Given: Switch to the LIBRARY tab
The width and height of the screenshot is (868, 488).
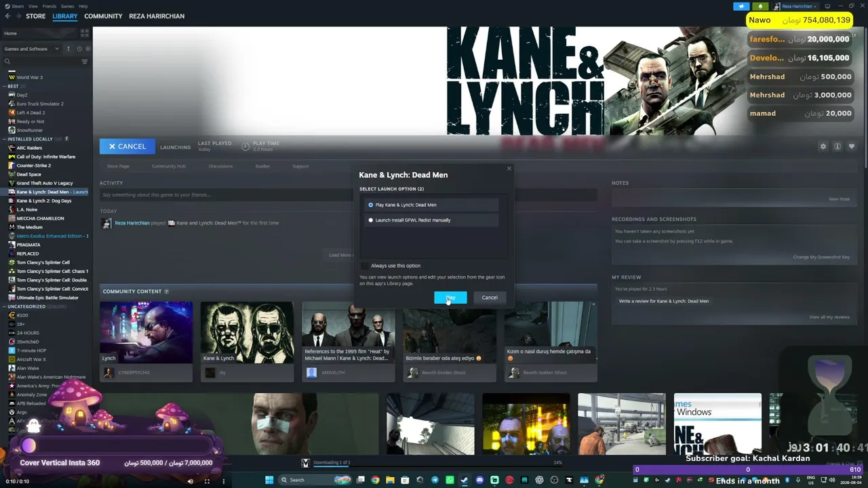Looking at the screenshot, I should point(65,16).
